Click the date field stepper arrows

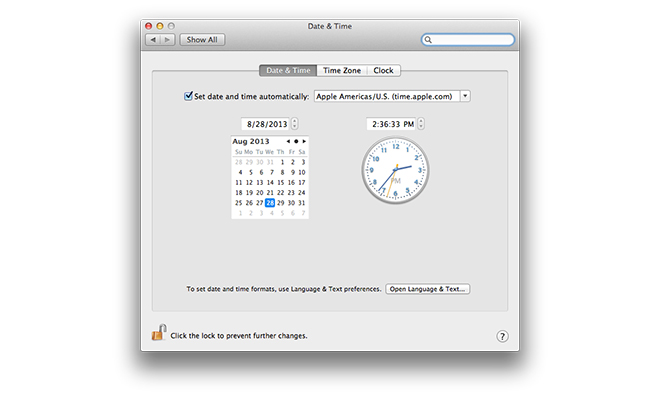coord(295,124)
